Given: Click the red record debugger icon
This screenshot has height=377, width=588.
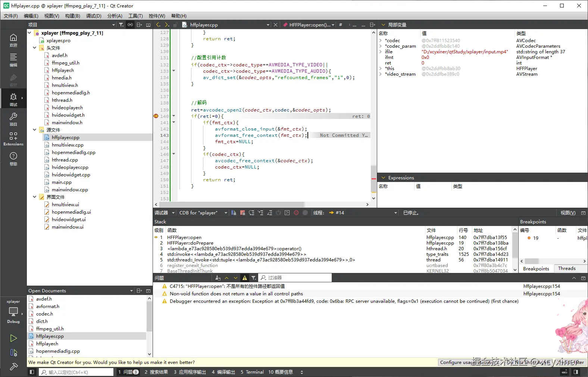Looking at the screenshot, I should click(296, 213).
